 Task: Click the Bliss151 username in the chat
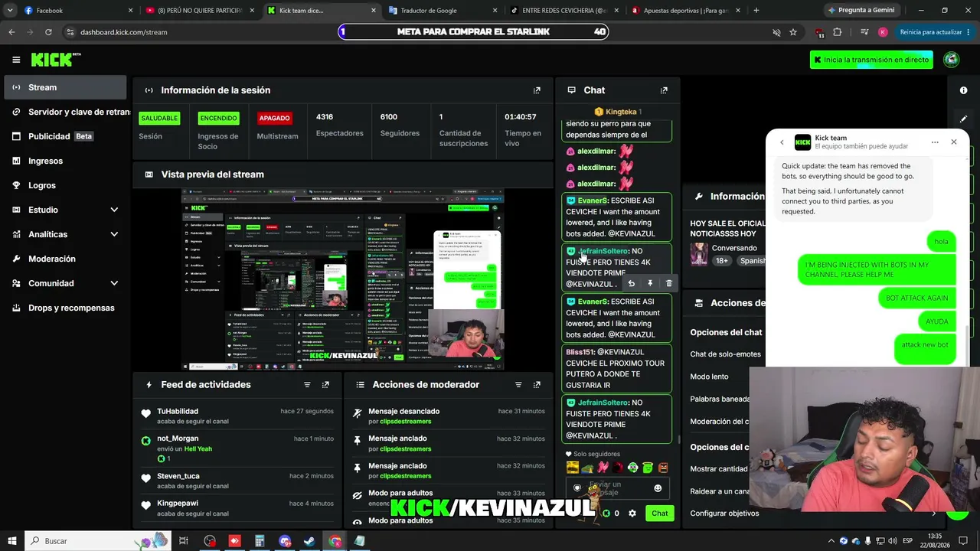click(x=580, y=352)
